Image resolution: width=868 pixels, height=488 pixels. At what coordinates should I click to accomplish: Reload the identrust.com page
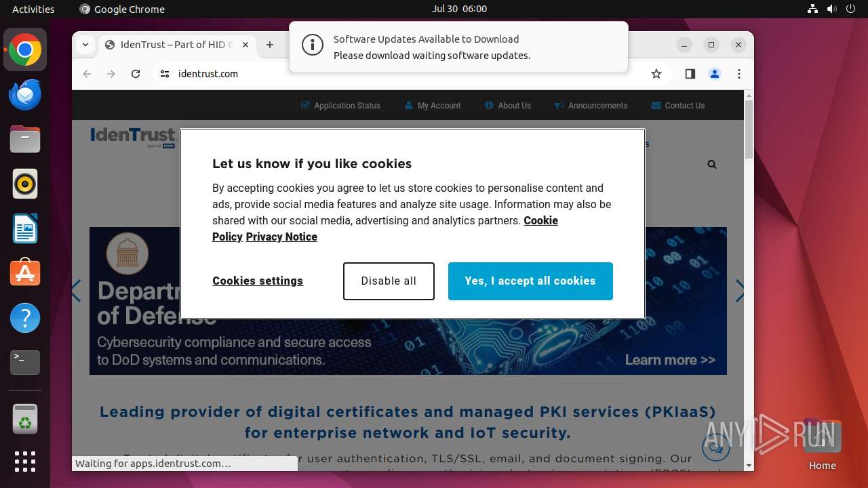(x=136, y=74)
